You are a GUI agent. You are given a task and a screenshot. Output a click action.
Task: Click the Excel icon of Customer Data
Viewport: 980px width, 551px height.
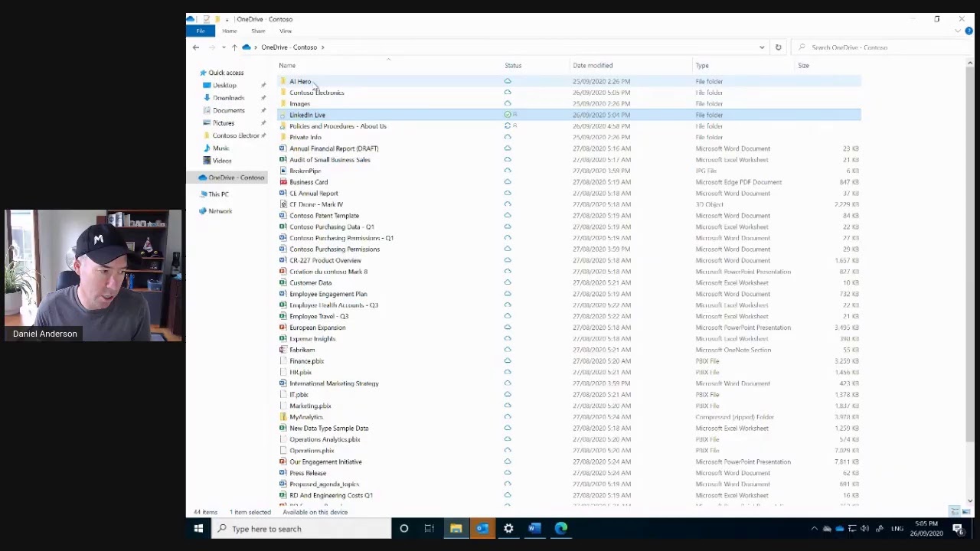coord(283,283)
